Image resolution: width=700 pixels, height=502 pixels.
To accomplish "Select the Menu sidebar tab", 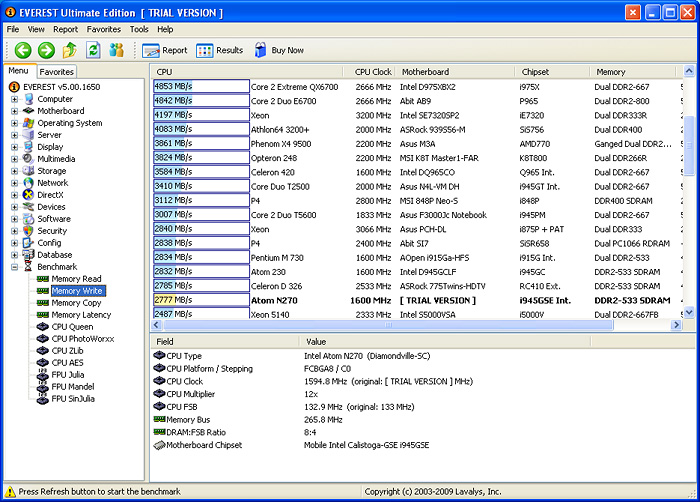I will tap(18, 71).
